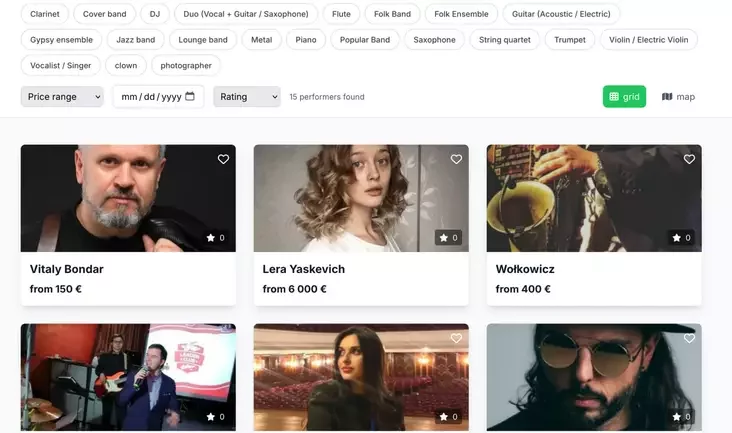Click star rating badge on Vitaly Bondar photo

215,238
